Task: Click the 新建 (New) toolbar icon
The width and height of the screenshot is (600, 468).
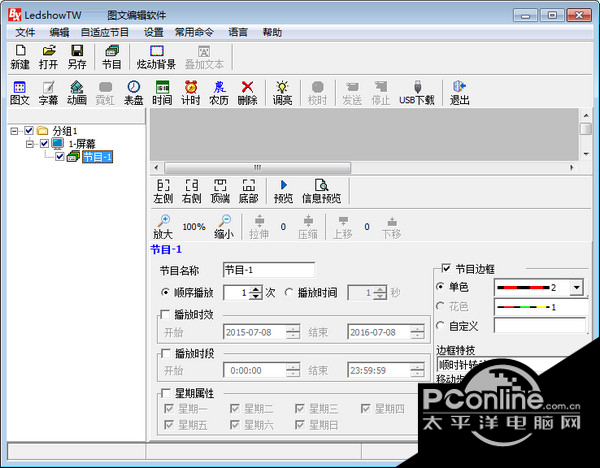Action: (19, 56)
